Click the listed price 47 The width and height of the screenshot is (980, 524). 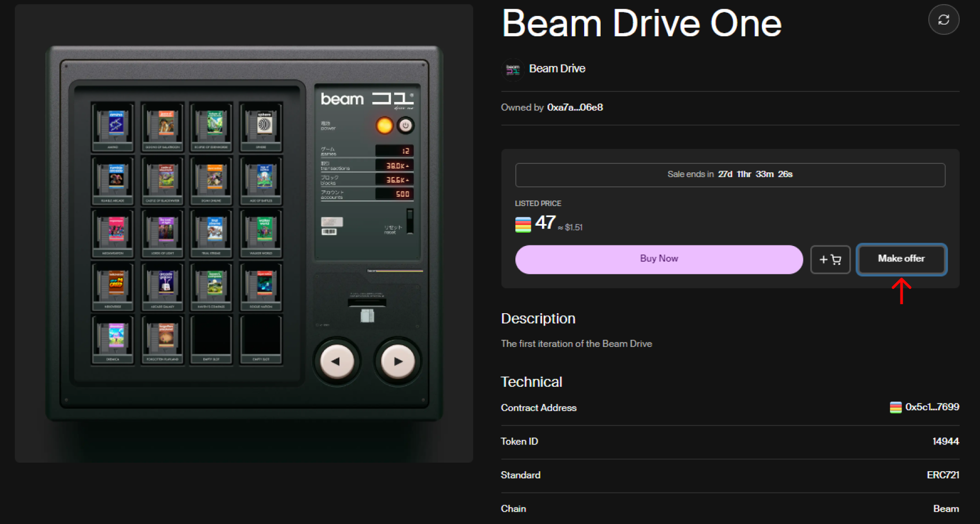tap(545, 223)
